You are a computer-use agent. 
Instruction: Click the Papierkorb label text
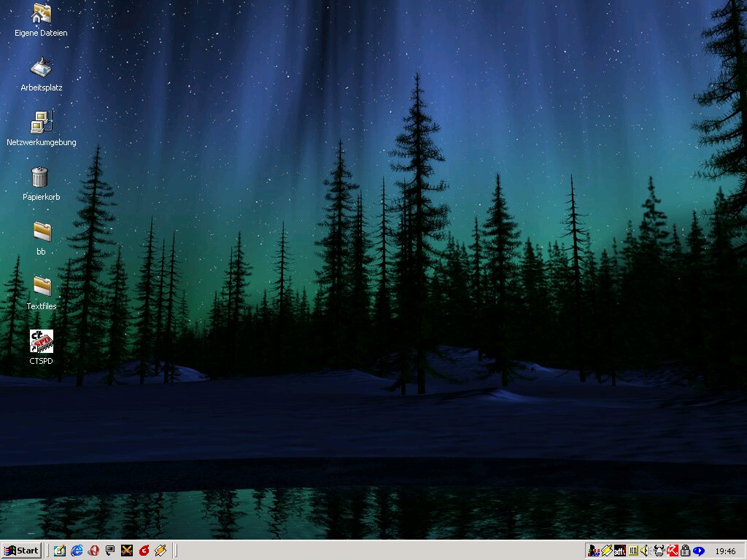(42, 197)
